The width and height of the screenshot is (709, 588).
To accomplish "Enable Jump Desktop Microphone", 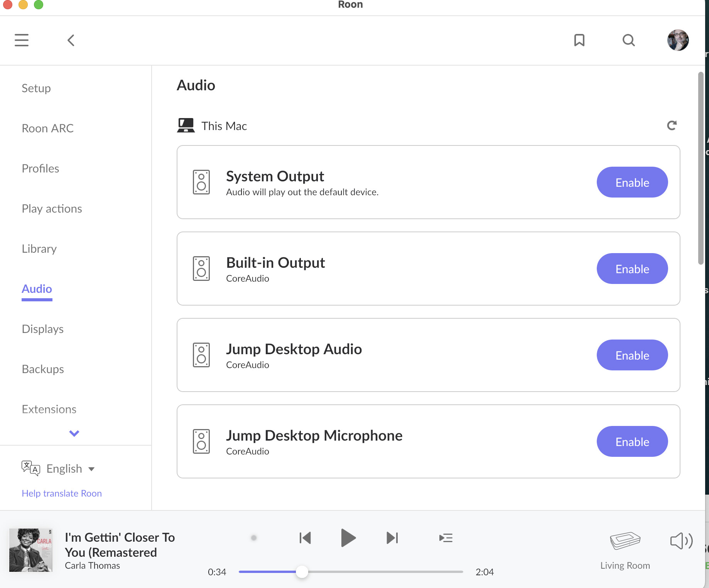I will (632, 441).
